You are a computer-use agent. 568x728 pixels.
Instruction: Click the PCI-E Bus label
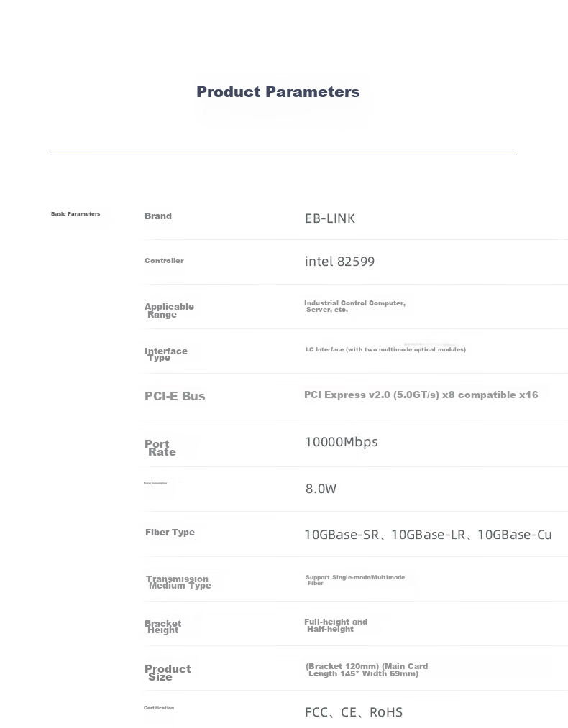point(175,396)
